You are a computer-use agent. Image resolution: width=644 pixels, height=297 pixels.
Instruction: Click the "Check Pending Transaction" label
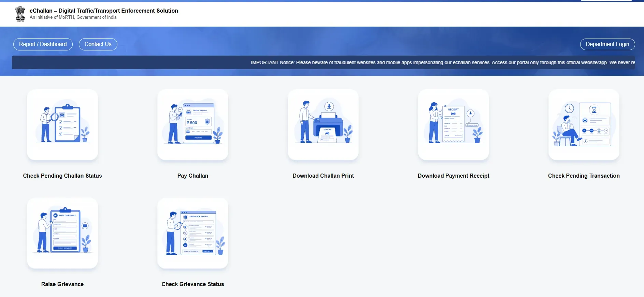(584, 176)
